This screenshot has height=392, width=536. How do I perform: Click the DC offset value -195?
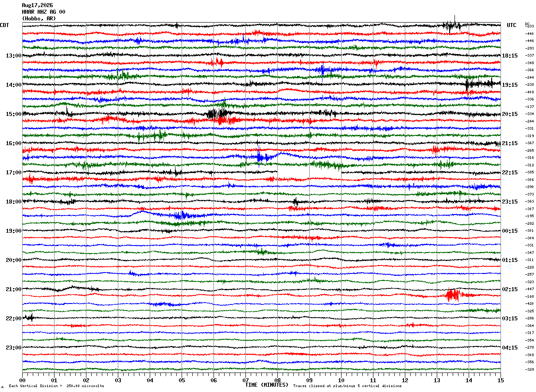[x=529, y=216]
